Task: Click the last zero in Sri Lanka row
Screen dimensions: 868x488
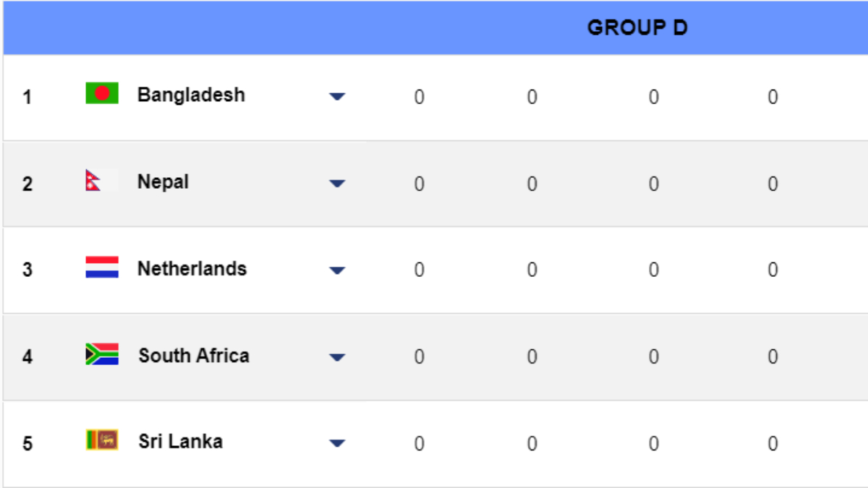Action: (x=773, y=443)
